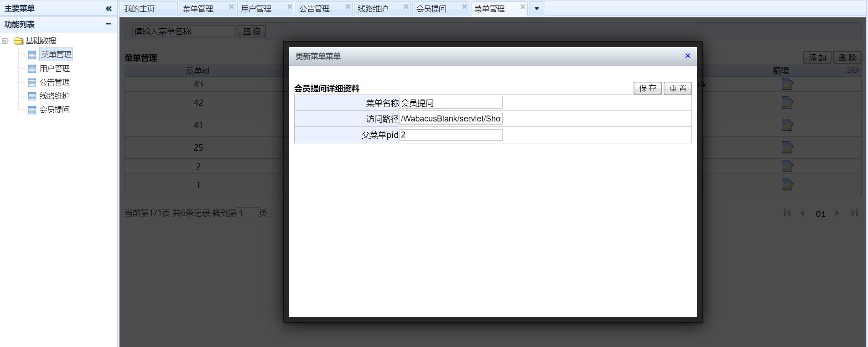Select table cell with id 25
The height and width of the screenshot is (347, 868).
[x=198, y=147]
